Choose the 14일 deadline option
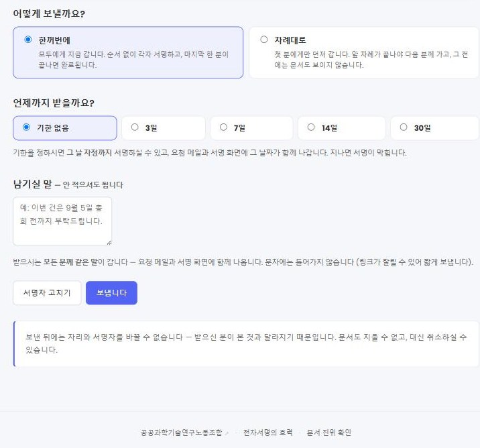Image resolution: width=480 pixels, height=448 pixels. coord(342,128)
